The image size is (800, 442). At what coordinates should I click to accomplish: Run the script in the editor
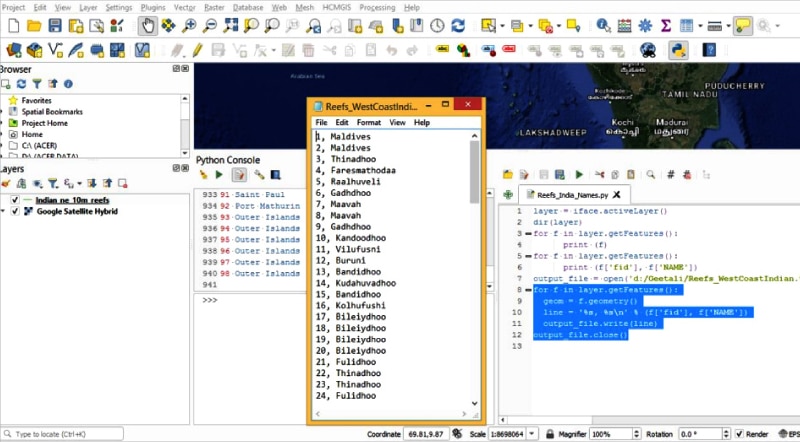(578, 174)
